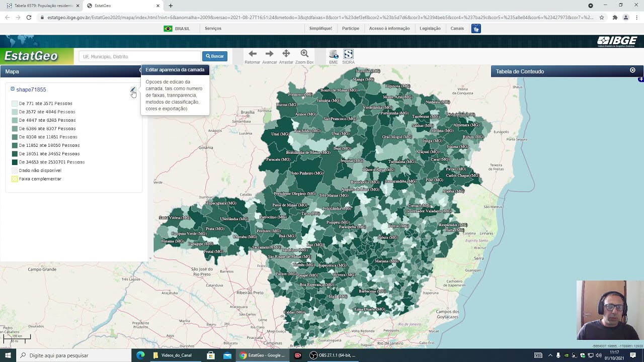Viewport: 644px width, 362px height.
Task: Expand the system tray hidden icons arrow
Action: (550, 355)
